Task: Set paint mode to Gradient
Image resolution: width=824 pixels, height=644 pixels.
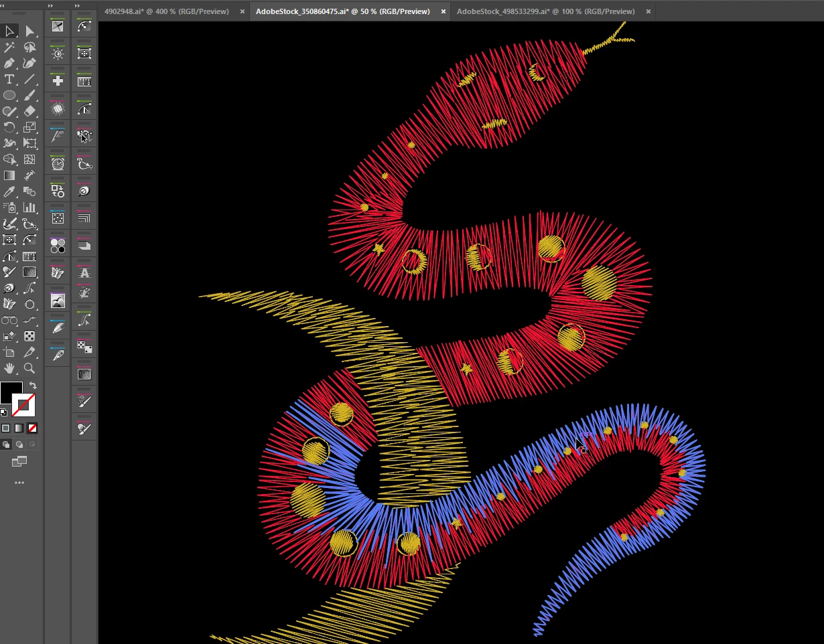Action: [x=19, y=428]
